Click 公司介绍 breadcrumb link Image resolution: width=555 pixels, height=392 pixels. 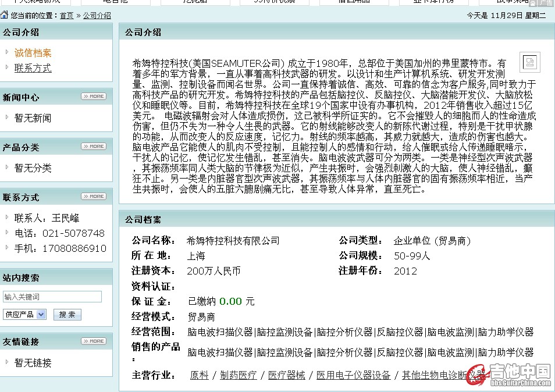(x=97, y=16)
